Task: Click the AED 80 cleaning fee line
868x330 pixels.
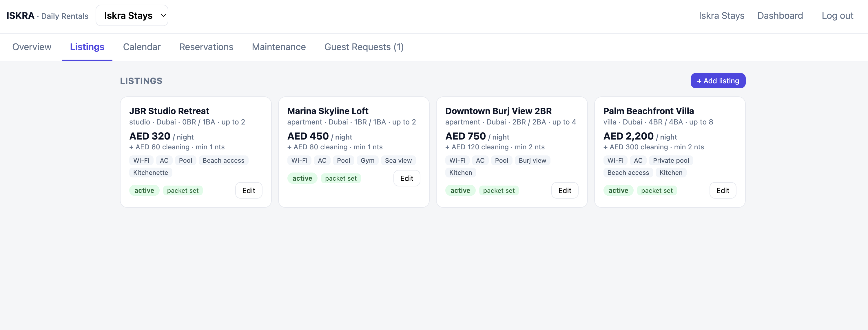Action: 335,147
